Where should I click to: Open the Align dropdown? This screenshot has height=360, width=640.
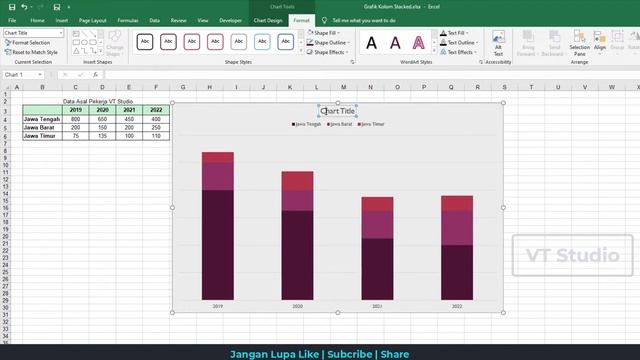tap(600, 43)
